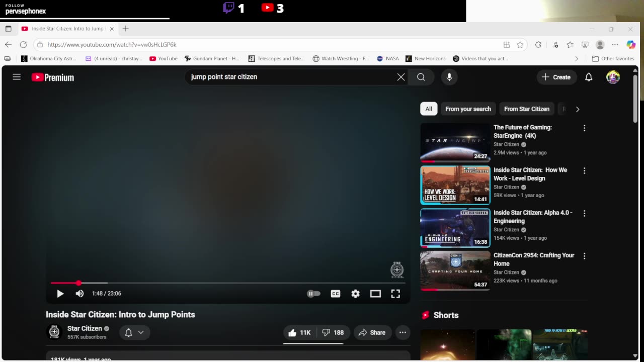
Task: Open the Gundam Planet bookmark
Action: click(x=212, y=59)
